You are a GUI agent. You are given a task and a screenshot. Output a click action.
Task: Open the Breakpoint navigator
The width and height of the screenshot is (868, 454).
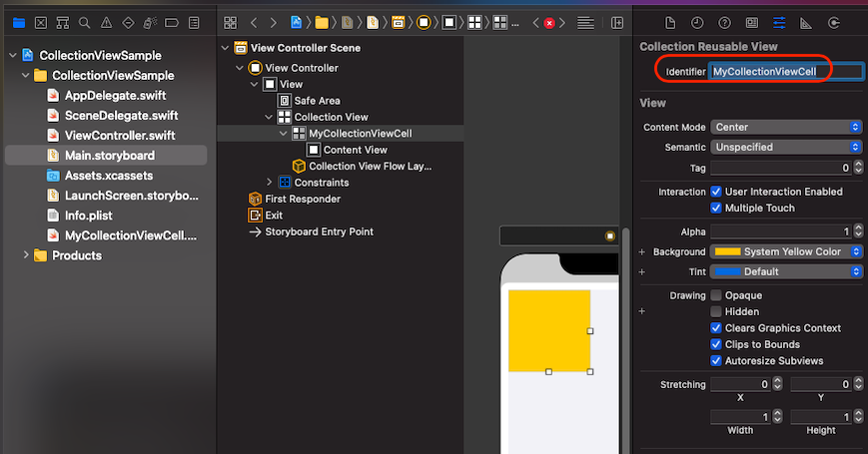tap(172, 23)
